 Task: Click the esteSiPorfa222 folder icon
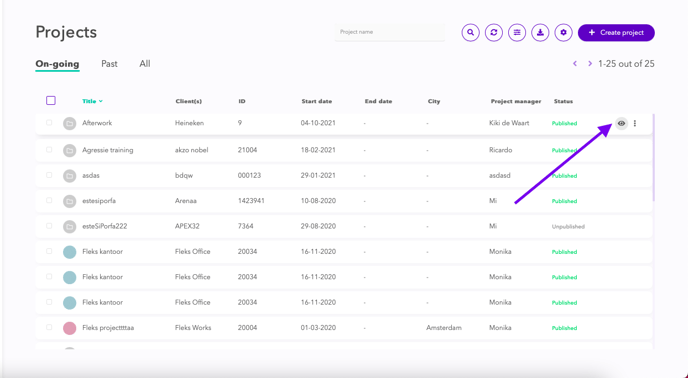click(69, 227)
